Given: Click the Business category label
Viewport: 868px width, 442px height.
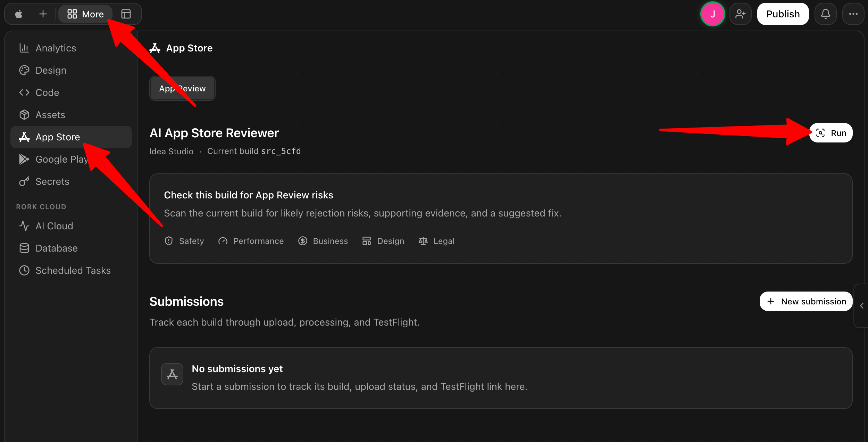Looking at the screenshot, I should [323, 241].
